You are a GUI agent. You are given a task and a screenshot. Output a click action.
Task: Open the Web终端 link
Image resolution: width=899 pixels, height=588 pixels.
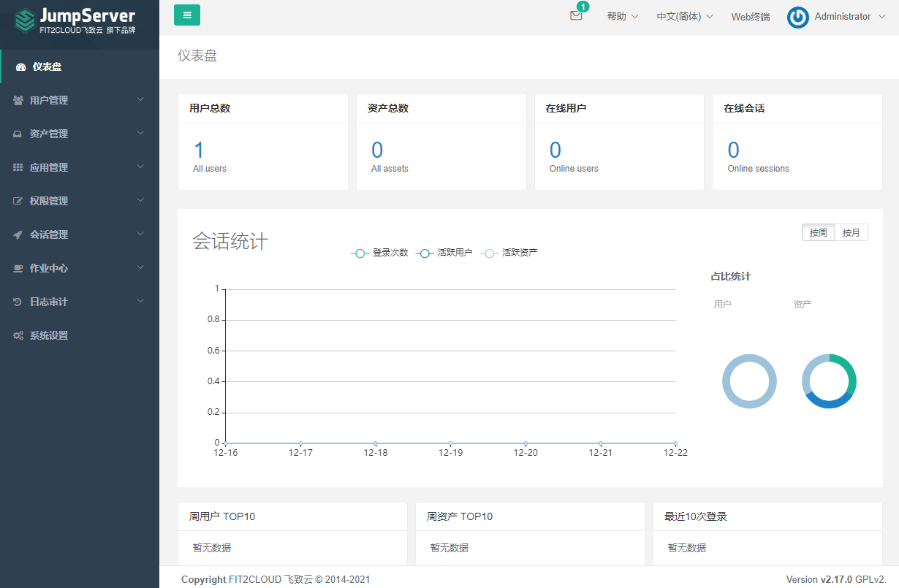coord(750,16)
